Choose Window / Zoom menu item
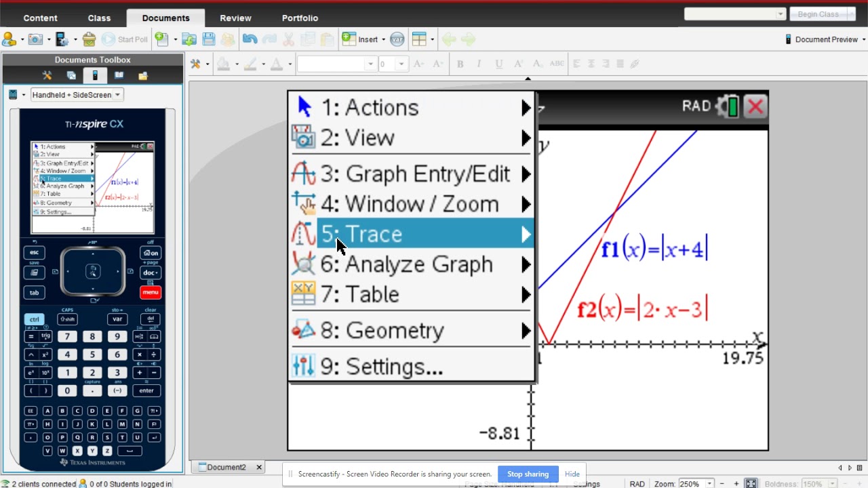The image size is (868, 488). coord(412,204)
